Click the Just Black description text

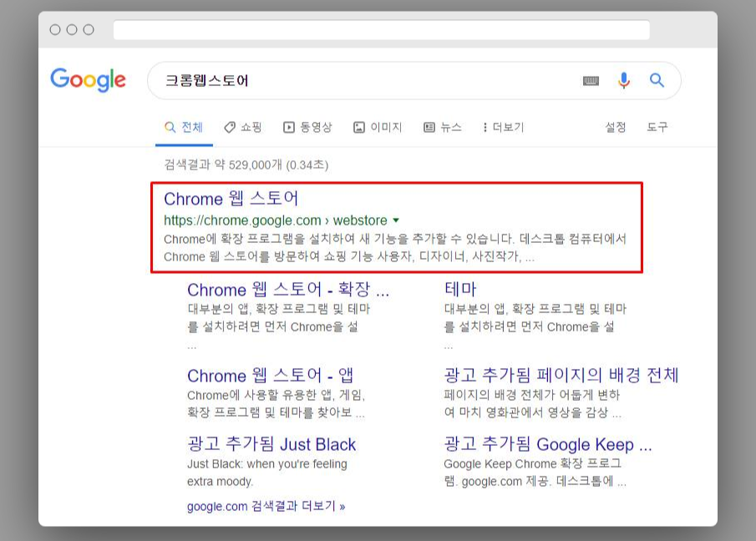tap(267, 473)
